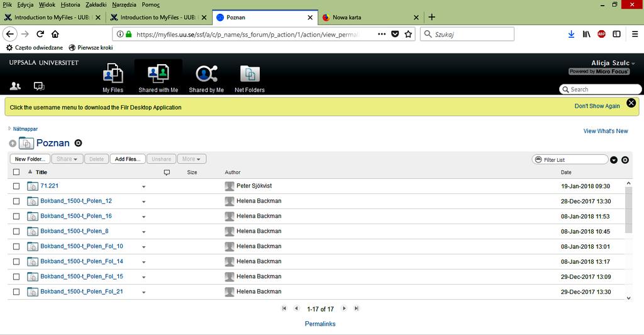Go to the next page of results

pyautogui.click(x=344, y=309)
